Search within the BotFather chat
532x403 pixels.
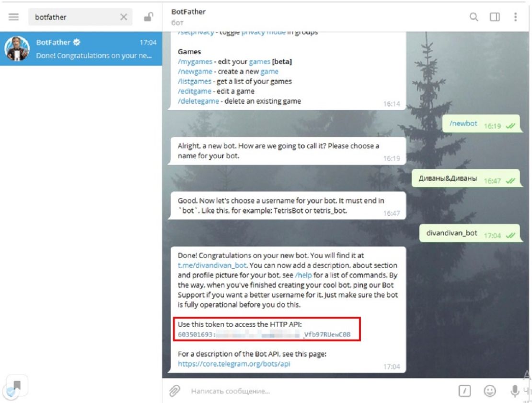[x=474, y=17]
